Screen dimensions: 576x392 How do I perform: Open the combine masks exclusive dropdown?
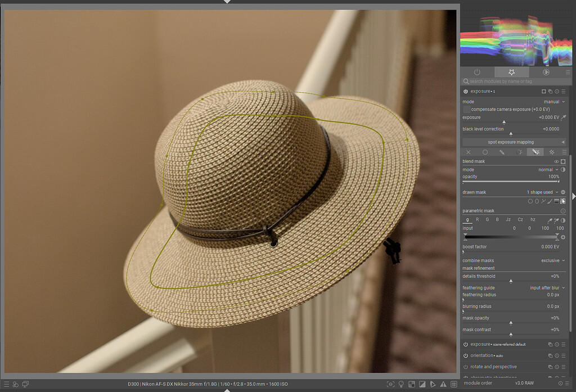[x=550, y=260]
